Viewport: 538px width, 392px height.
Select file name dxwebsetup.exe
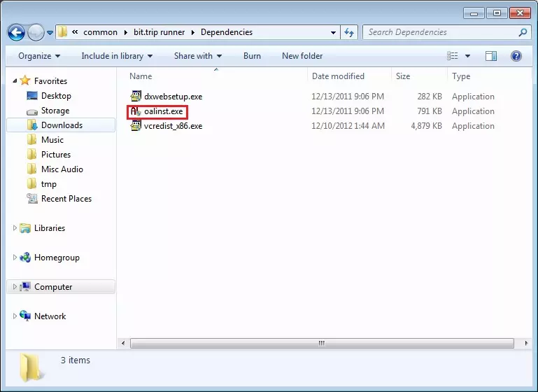click(174, 97)
